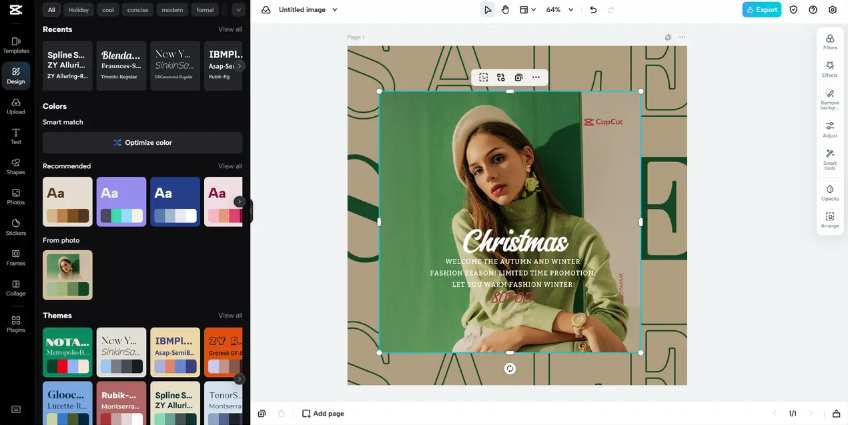848x425 pixels.
Task: Open the Filters tool
Action: click(x=830, y=42)
